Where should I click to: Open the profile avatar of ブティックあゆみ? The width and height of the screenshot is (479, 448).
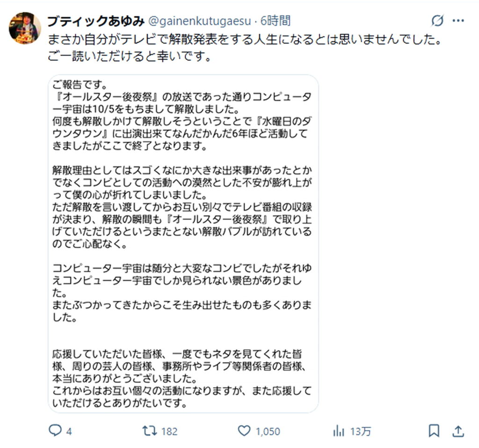click(x=25, y=28)
